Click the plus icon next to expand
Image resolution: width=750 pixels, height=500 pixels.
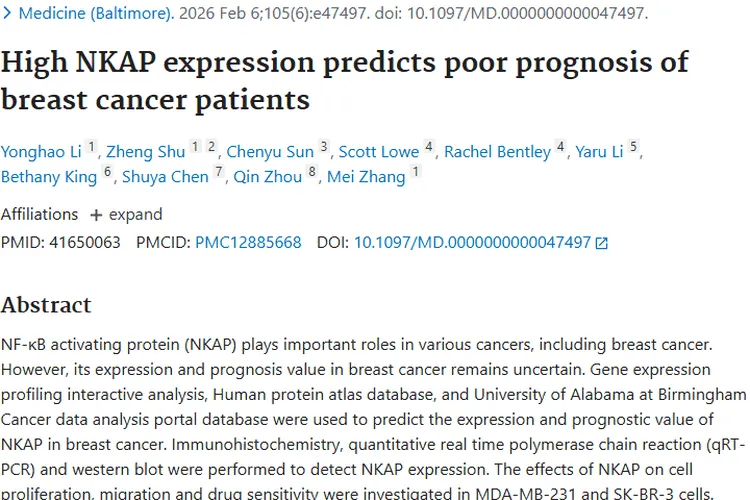point(96,215)
